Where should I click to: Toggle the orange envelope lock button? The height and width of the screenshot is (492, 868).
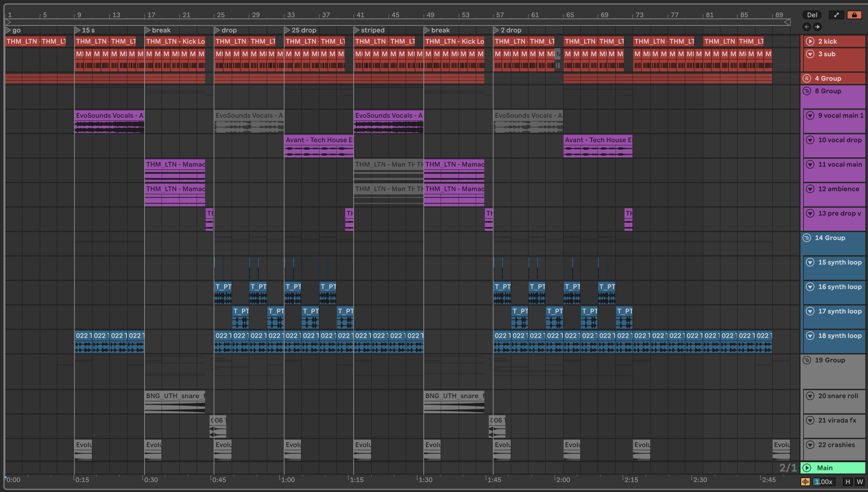[x=854, y=15]
